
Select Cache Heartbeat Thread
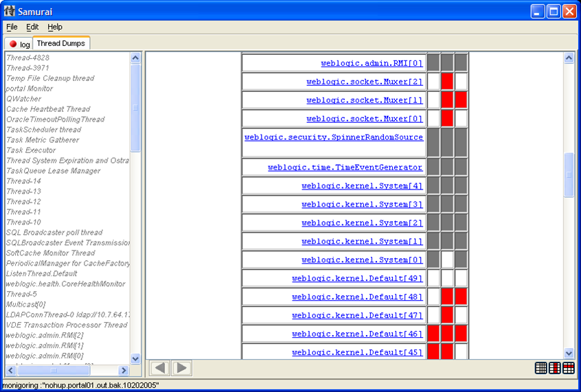48,109
